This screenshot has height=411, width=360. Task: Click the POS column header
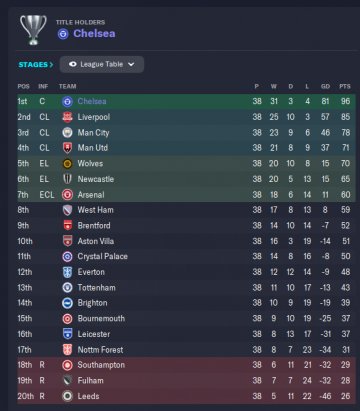(23, 86)
